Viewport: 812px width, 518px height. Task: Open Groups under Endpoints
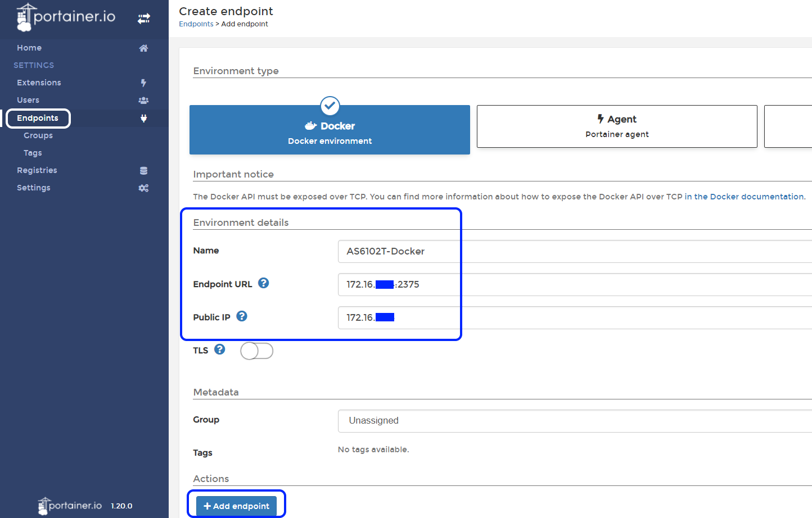pos(38,135)
